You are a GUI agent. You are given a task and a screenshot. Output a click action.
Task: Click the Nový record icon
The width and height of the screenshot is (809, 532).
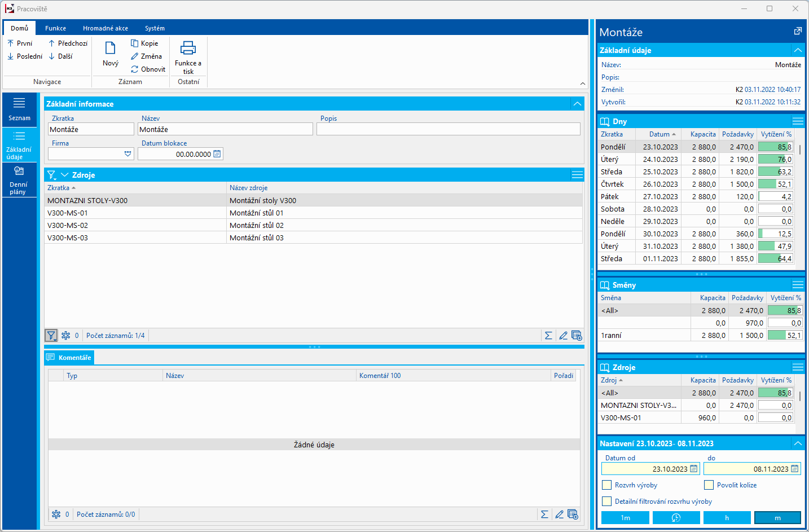(x=111, y=49)
